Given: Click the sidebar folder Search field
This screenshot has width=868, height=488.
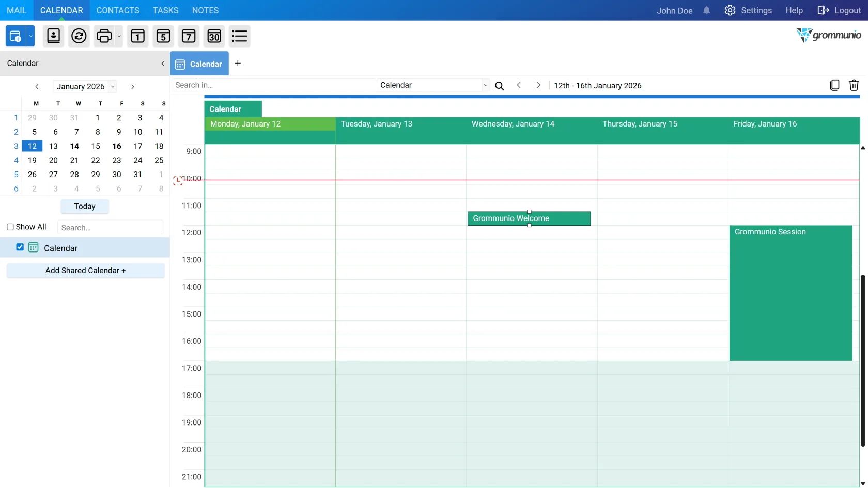Looking at the screenshot, I should (x=110, y=228).
